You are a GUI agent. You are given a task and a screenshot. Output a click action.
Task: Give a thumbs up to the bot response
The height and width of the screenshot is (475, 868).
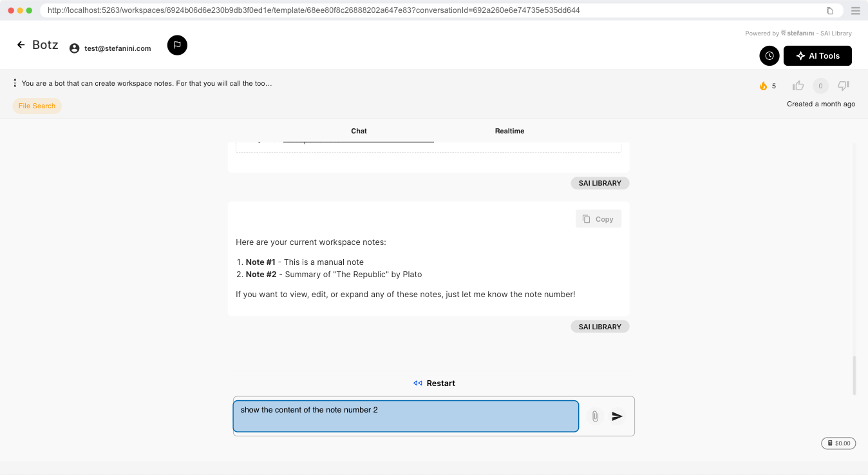click(798, 85)
